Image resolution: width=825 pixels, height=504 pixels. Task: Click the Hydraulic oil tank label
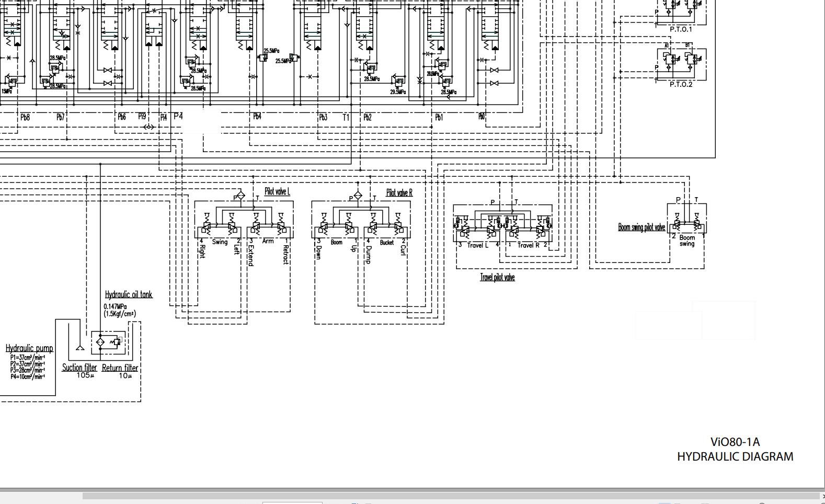click(x=129, y=294)
